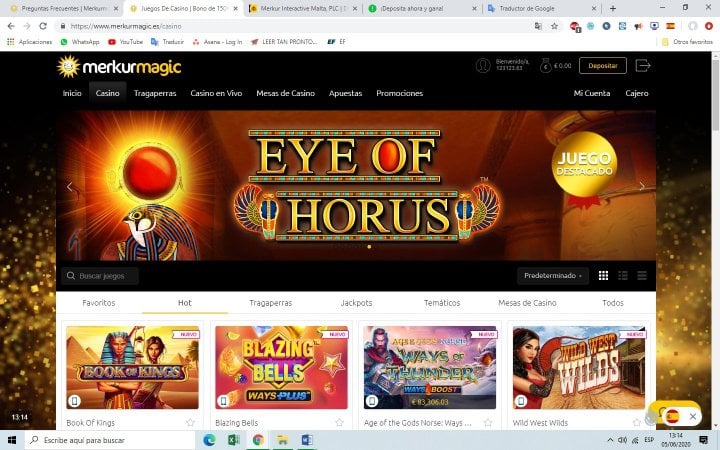Open a new browser tab
This screenshot has width=720, height=450.
click(613, 8)
